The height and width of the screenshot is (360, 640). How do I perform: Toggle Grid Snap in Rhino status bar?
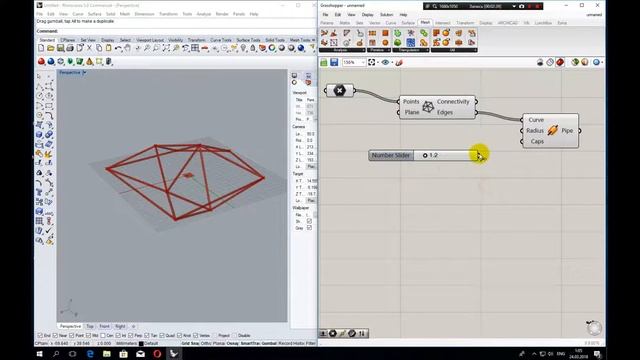coord(191,344)
